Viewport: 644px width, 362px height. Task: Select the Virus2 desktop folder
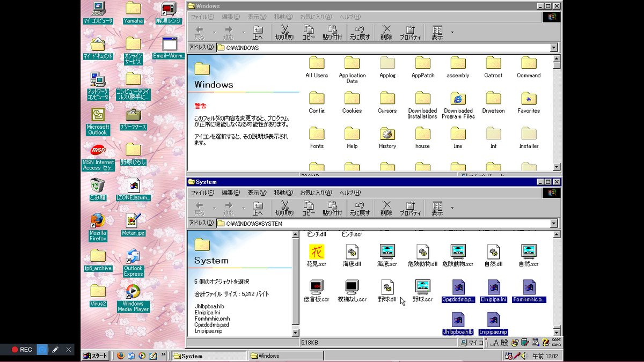[x=98, y=295]
